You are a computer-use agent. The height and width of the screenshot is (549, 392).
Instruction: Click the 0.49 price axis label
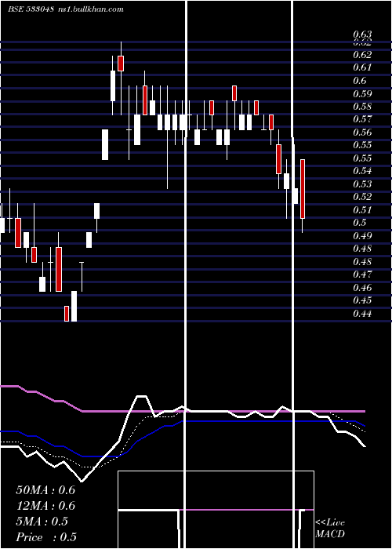(x=362, y=235)
